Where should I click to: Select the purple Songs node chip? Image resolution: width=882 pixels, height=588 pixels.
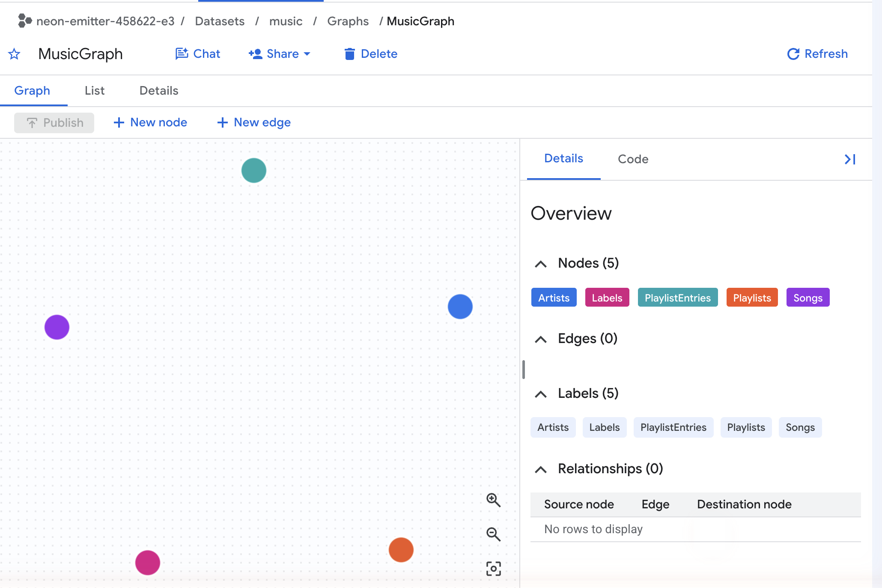(x=808, y=298)
